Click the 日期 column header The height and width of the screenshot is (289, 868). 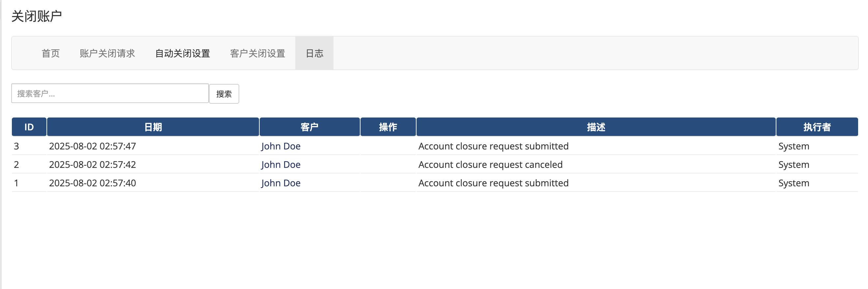[153, 127]
